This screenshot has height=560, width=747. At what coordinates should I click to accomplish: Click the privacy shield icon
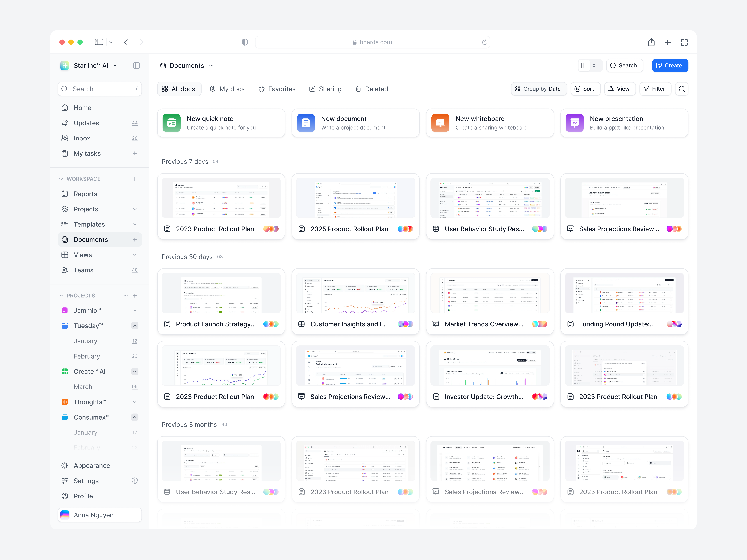coord(245,42)
